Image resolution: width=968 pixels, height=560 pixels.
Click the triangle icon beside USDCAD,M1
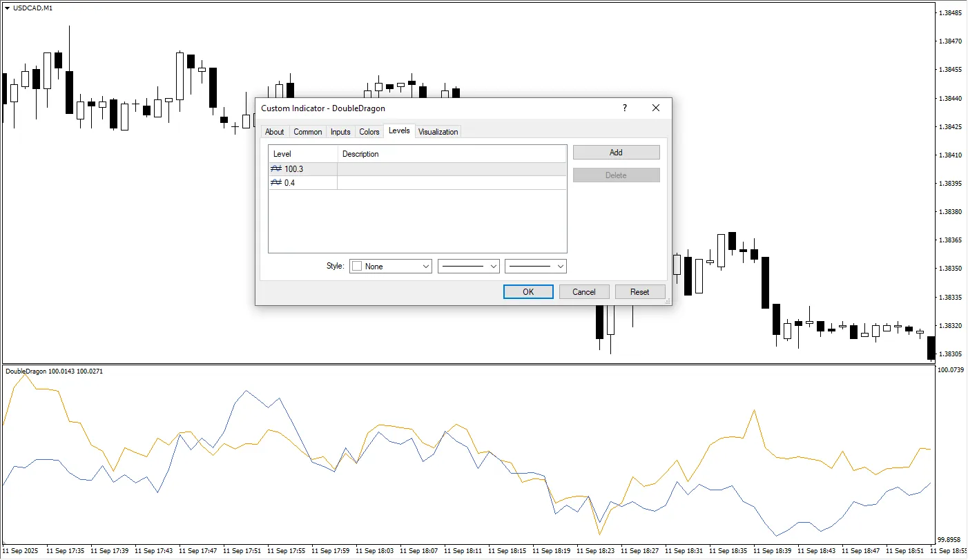(x=7, y=8)
